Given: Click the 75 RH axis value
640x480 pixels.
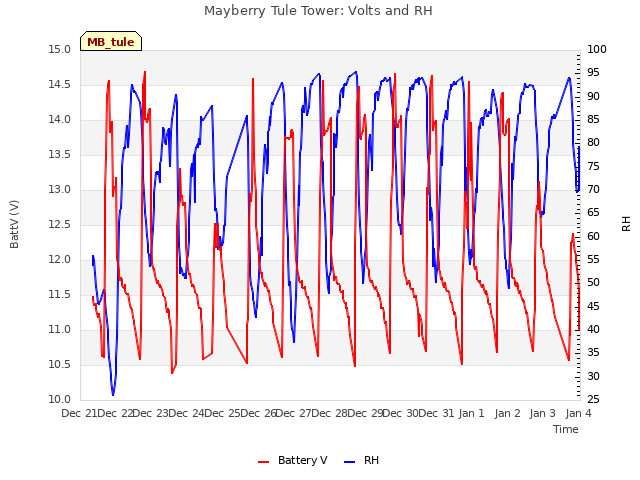Looking at the screenshot, I should click(x=593, y=167).
